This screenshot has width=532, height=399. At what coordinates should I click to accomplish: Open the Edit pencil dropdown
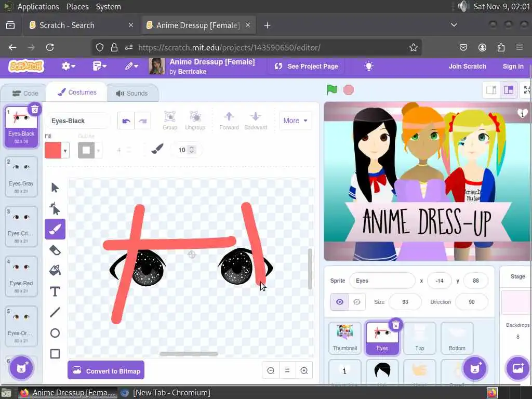(131, 66)
